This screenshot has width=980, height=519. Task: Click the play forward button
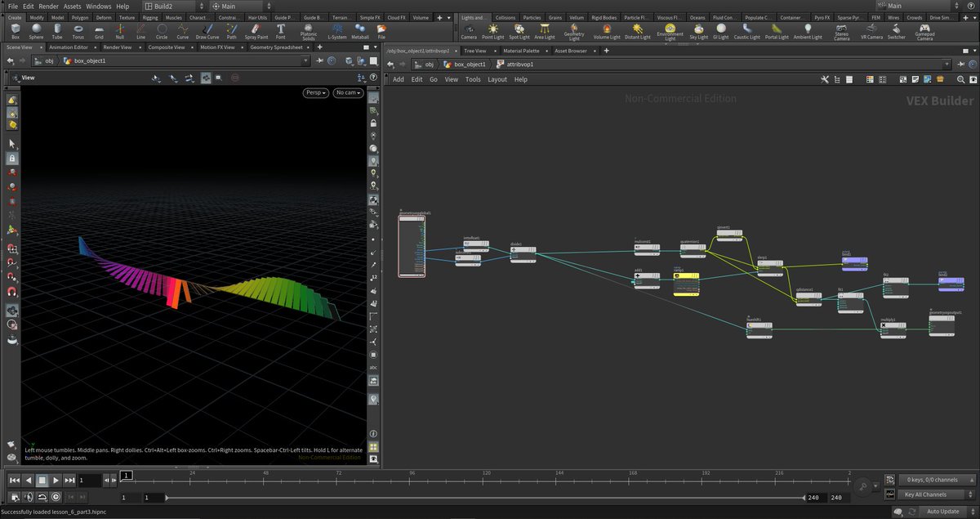pyautogui.click(x=56, y=480)
